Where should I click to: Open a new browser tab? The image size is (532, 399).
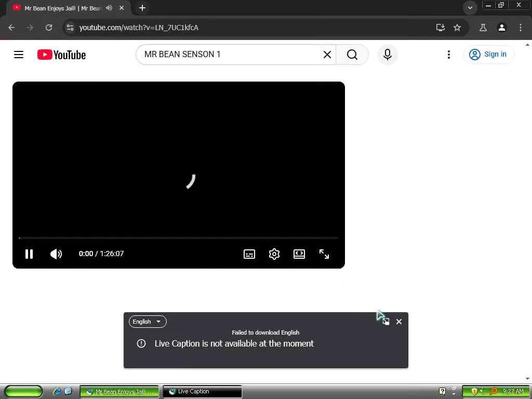pos(142,8)
